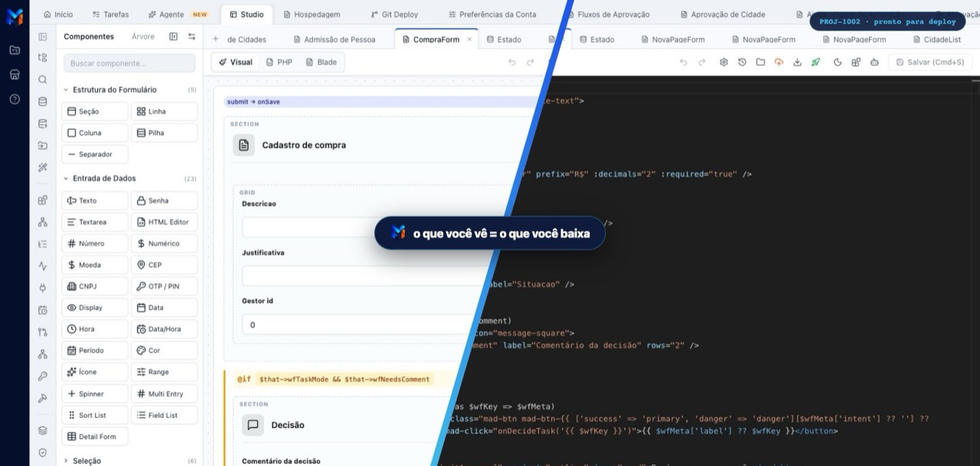The width and height of the screenshot is (980, 466).
Task: Click the PROJ-1002 pronto para deploy badge
Action: pyautogui.click(x=887, y=21)
